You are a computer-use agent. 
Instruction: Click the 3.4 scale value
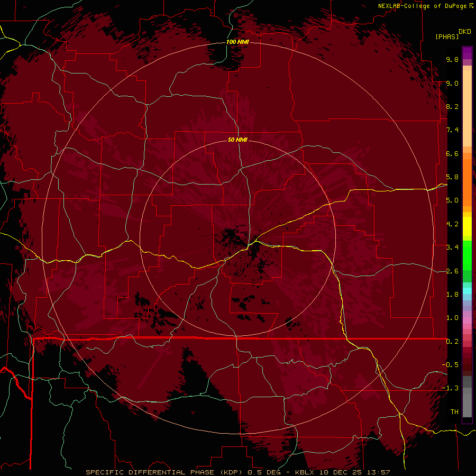tap(452, 248)
